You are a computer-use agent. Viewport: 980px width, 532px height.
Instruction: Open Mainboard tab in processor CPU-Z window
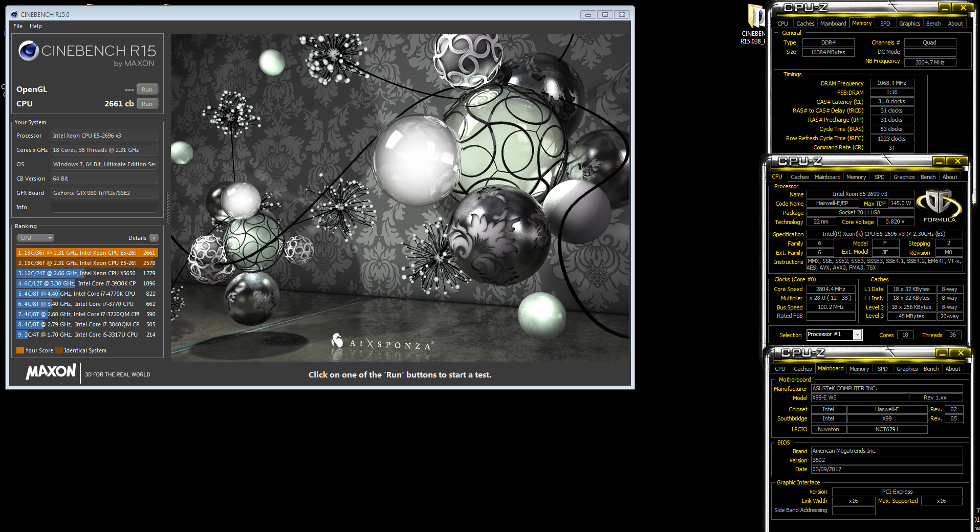click(827, 177)
